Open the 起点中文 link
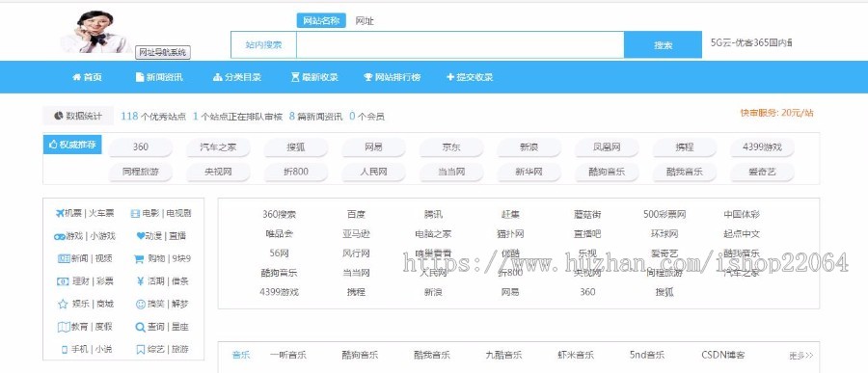The width and height of the screenshot is (868, 373). pyautogui.click(x=742, y=233)
